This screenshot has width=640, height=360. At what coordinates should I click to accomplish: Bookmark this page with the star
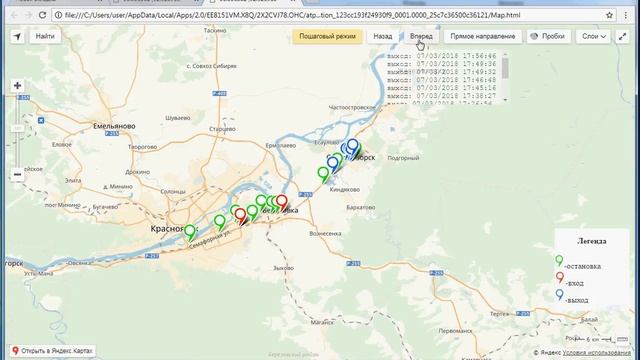pos(609,15)
